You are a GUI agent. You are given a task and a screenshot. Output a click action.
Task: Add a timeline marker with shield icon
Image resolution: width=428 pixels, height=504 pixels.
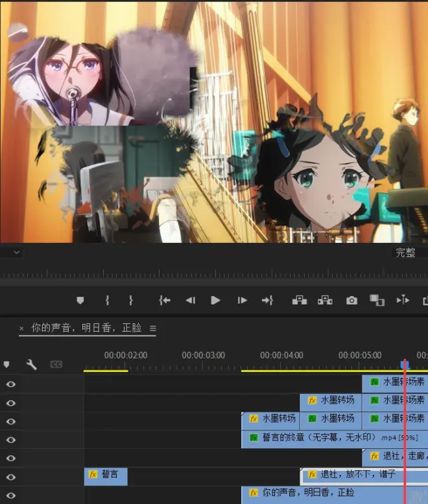point(6,365)
